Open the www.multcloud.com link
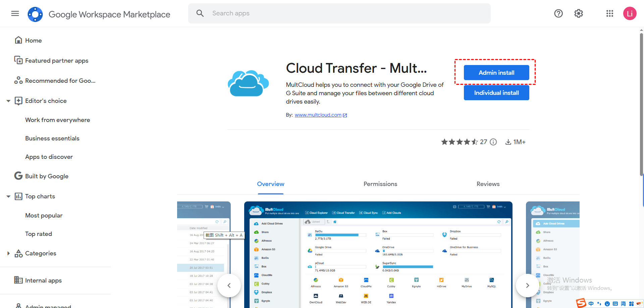The width and height of the screenshot is (644, 308). click(x=318, y=115)
